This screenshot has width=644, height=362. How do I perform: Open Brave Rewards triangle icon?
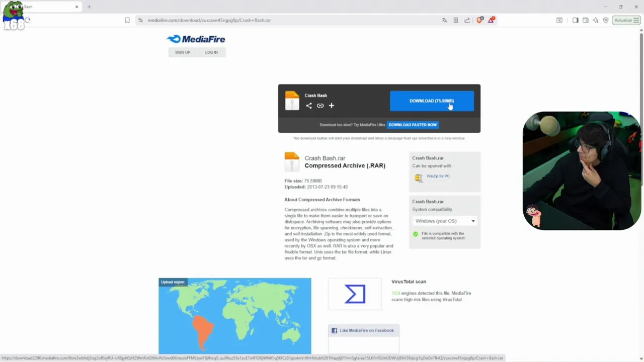coord(491,20)
